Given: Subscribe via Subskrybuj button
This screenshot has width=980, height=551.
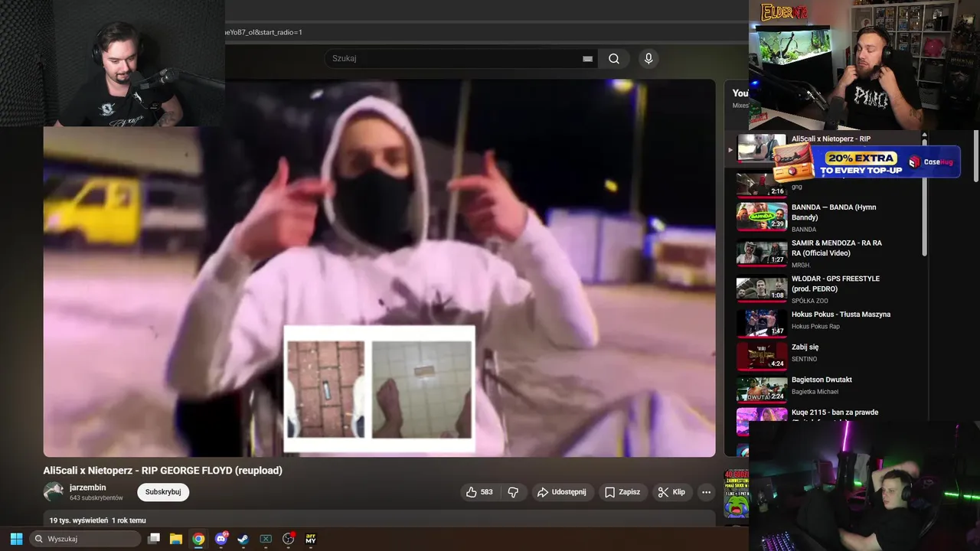Looking at the screenshot, I should tap(163, 492).
